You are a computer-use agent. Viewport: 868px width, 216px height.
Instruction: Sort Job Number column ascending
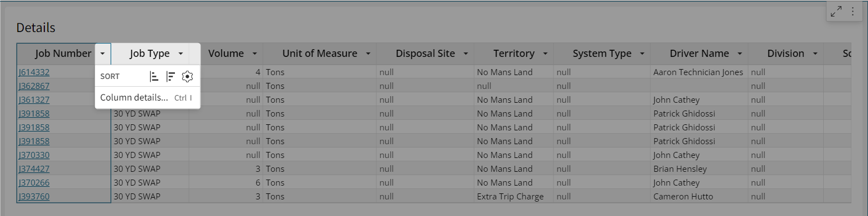point(154,77)
